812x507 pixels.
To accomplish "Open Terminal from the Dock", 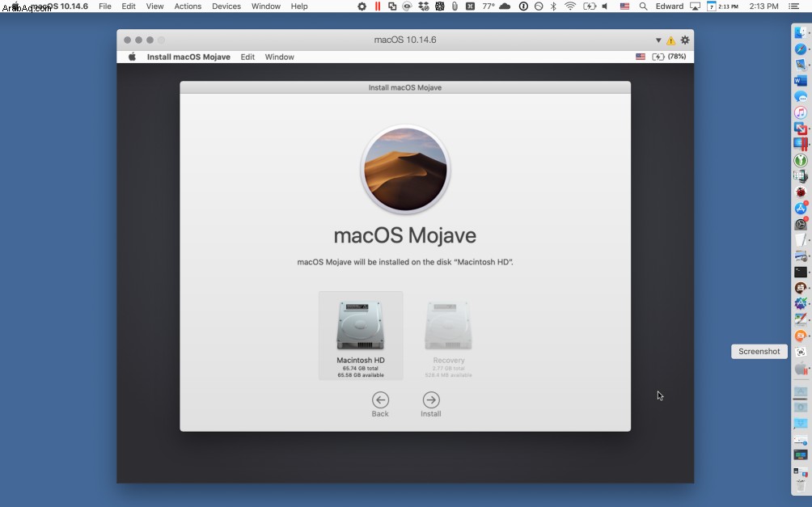I will (801, 272).
